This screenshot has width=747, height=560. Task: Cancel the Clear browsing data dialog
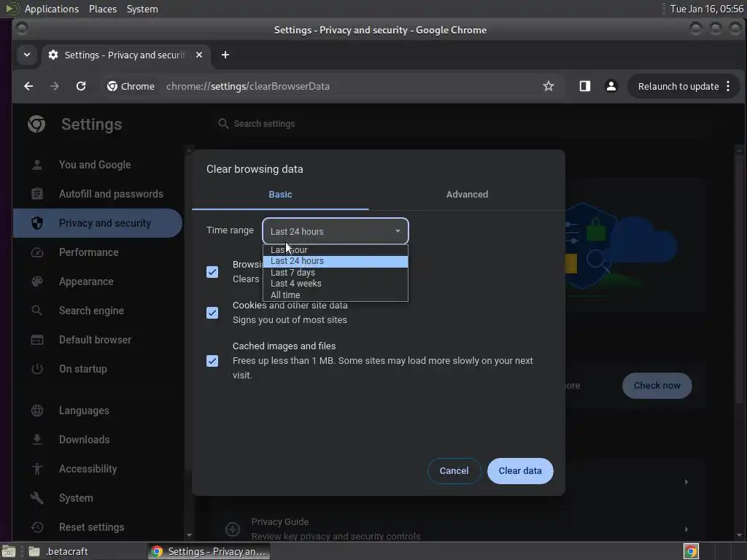click(454, 471)
